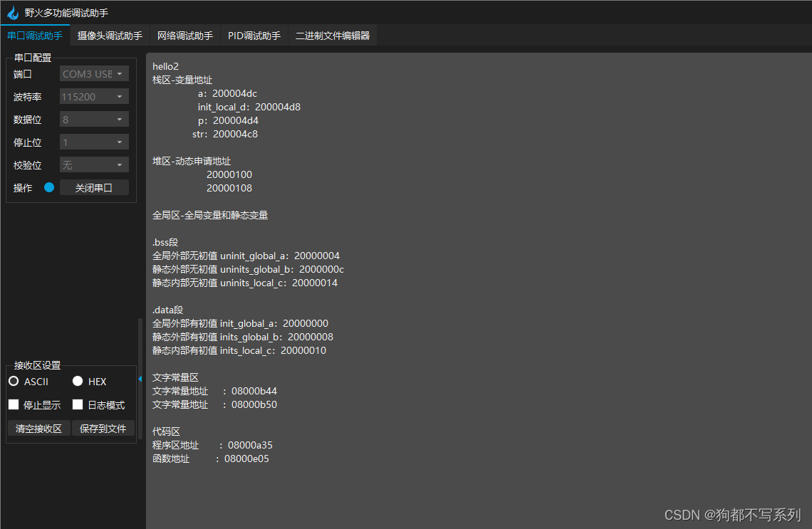This screenshot has height=529, width=812.
Task: Click the heap address 20000108
Action: point(229,188)
